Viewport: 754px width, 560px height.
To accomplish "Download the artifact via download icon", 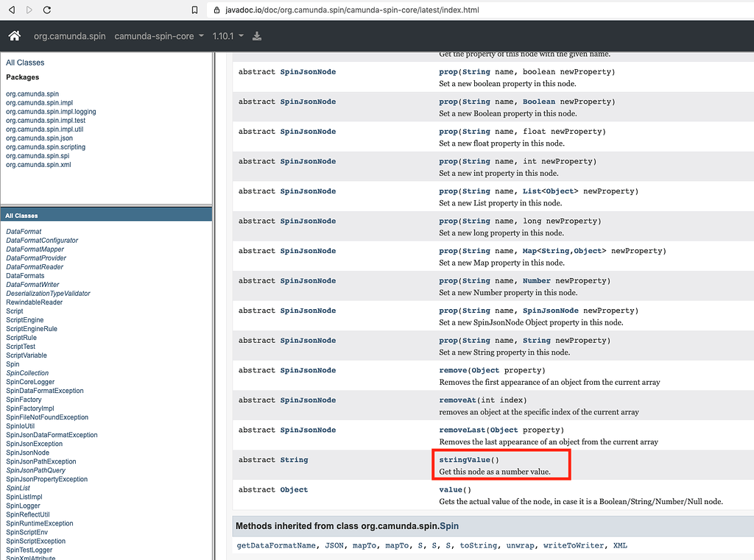I will pos(257,36).
